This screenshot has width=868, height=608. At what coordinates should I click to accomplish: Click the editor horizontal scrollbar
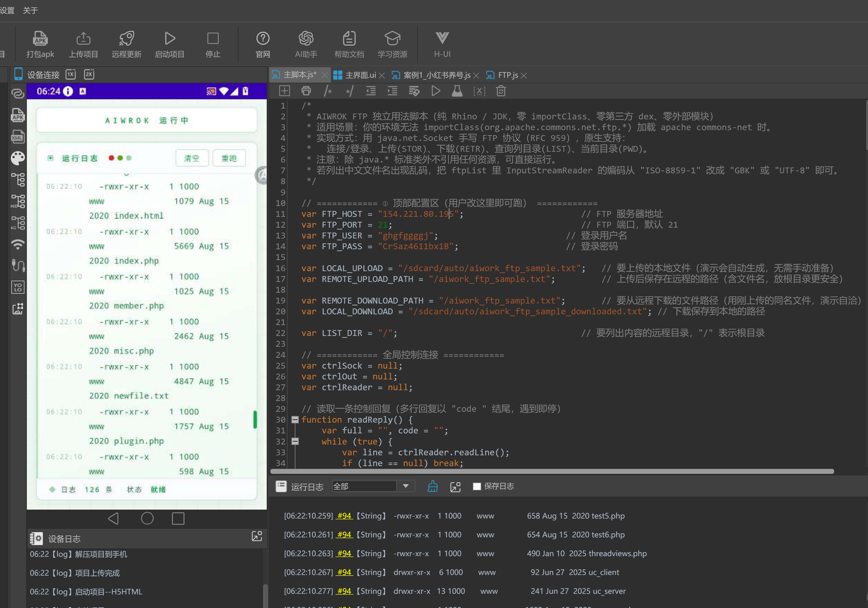[552, 471]
